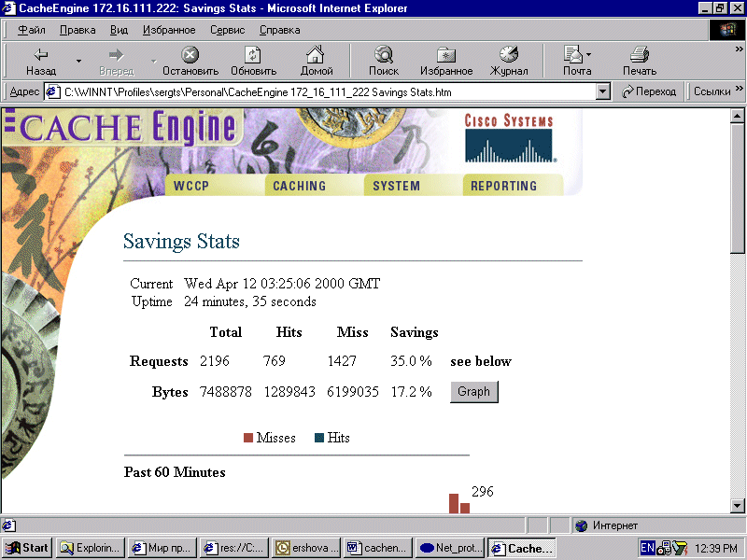
Task: Open the History (Журнал) toolbar icon
Action: 509,55
